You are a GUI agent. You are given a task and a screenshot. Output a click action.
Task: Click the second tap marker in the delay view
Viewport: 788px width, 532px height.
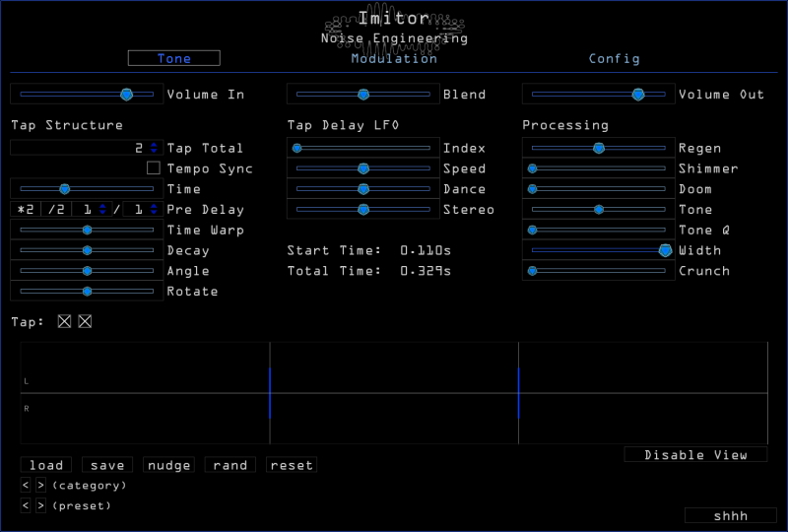tap(519, 393)
